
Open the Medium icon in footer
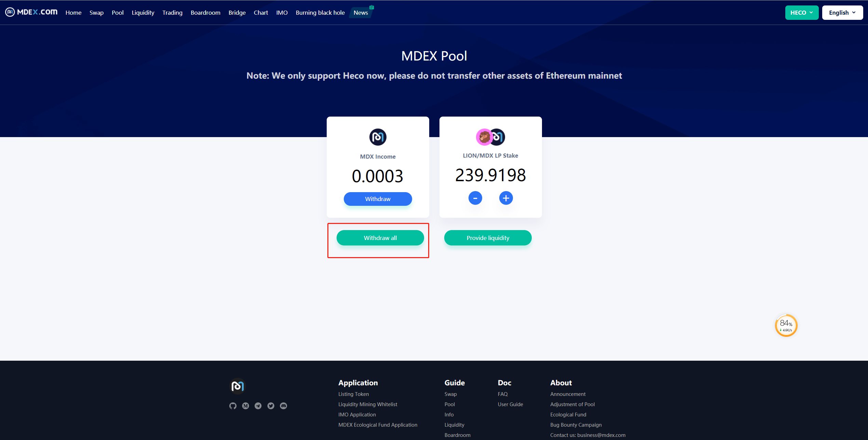(245, 406)
